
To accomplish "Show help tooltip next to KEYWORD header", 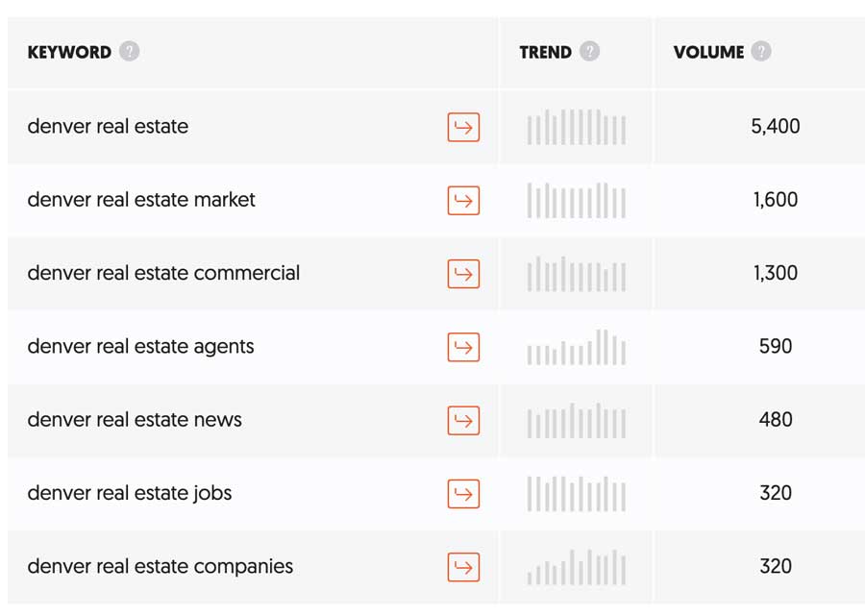I will [130, 51].
